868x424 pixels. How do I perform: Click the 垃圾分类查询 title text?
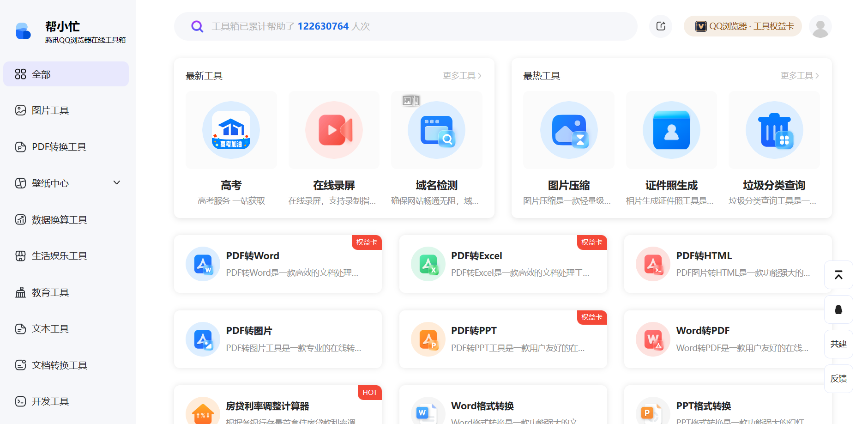tap(774, 185)
